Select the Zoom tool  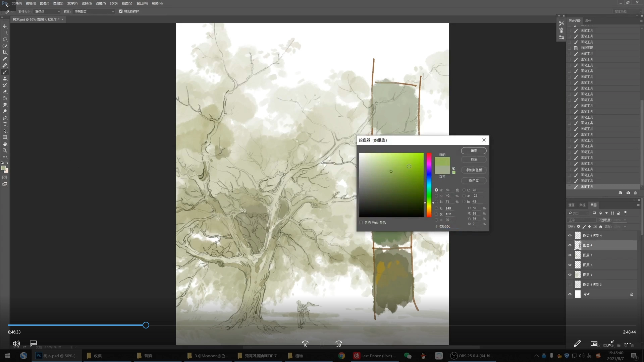tap(5, 150)
